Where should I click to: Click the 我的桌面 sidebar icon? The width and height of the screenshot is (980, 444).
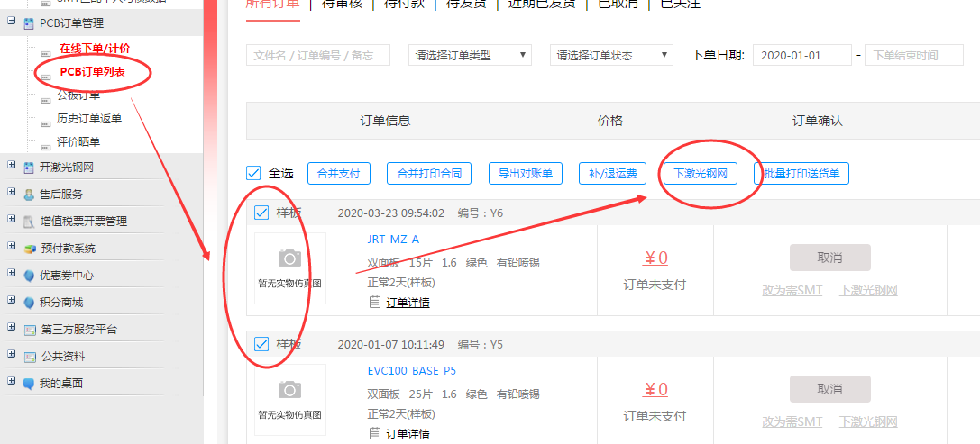click(30, 384)
